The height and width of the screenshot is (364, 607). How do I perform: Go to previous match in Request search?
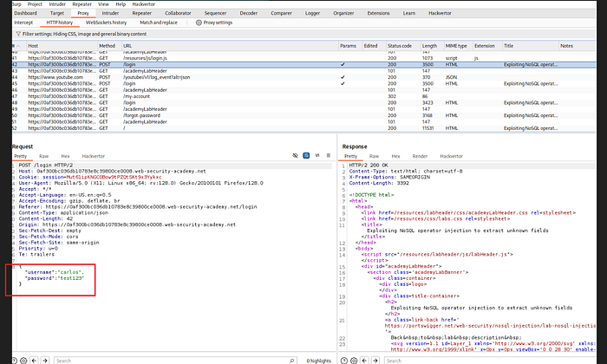(x=34, y=361)
